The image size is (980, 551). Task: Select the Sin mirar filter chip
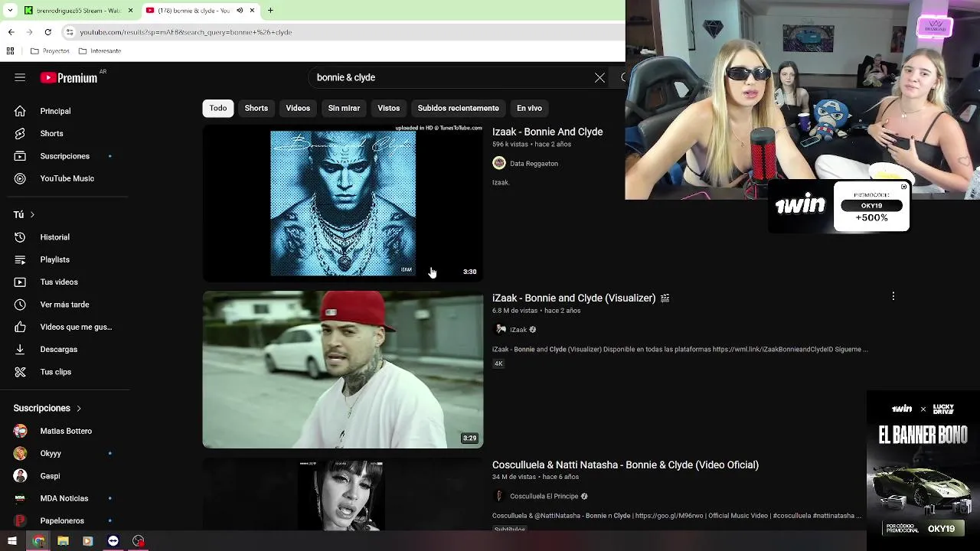[x=344, y=108]
